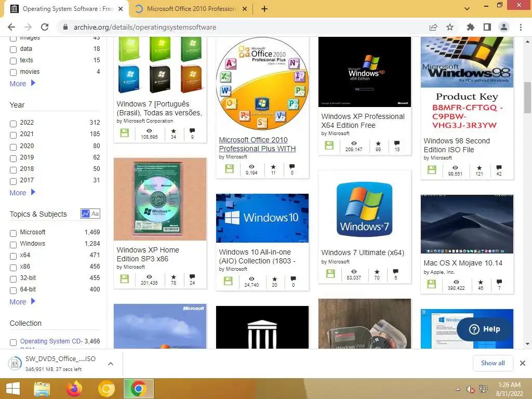Click the Show all downloads button
The width and height of the screenshot is (532, 399).
[493, 363]
